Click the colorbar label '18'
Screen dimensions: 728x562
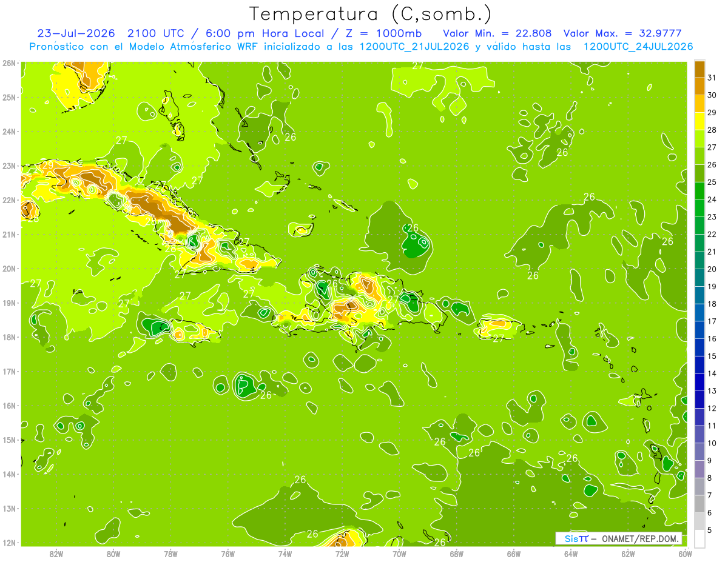point(712,304)
